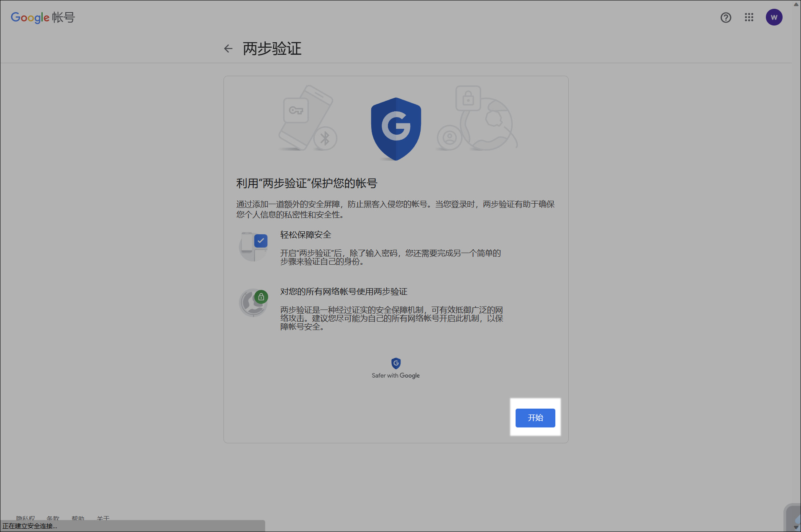The image size is (801, 532).
Task: Click the green lock globe icon
Action: [x=254, y=303]
